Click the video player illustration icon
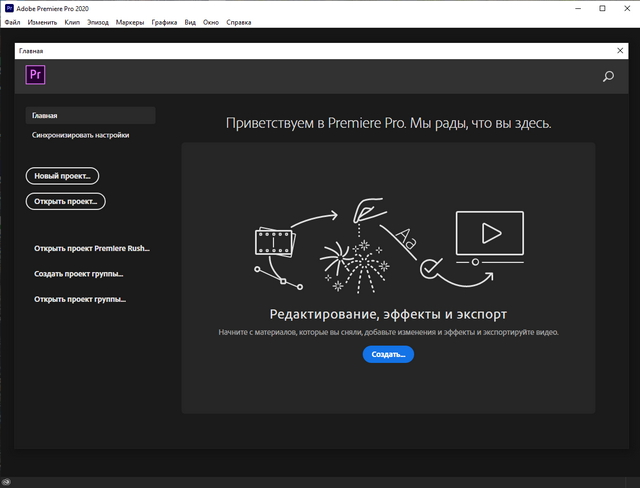Image resolution: width=640 pixels, height=488 pixels. tap(489, 233)
